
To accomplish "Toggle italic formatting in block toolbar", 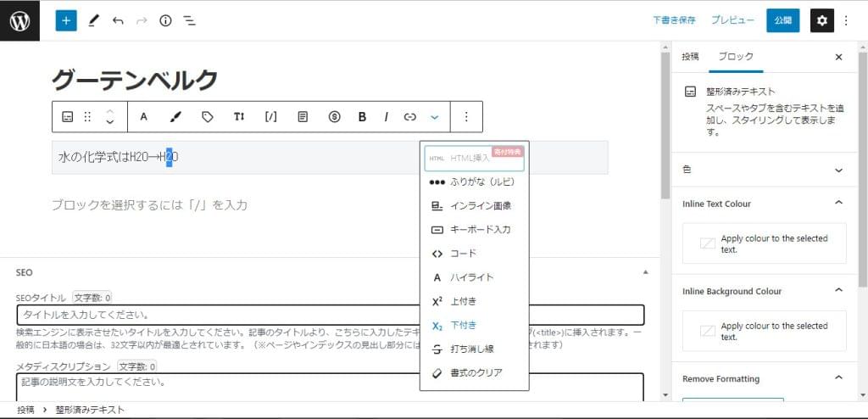I will pos(386,117).
